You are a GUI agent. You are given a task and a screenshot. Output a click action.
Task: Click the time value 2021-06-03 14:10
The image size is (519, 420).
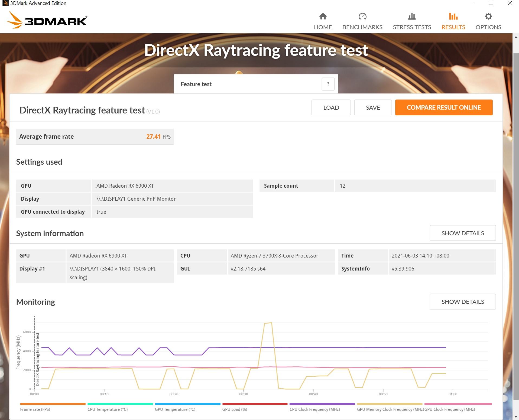pos(420,256)
